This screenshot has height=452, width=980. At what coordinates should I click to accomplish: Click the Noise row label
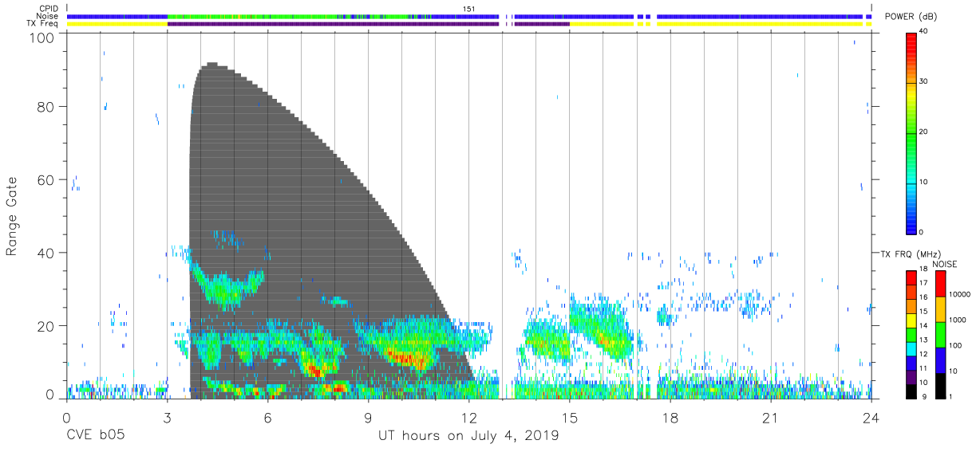[x=48, y=16]
